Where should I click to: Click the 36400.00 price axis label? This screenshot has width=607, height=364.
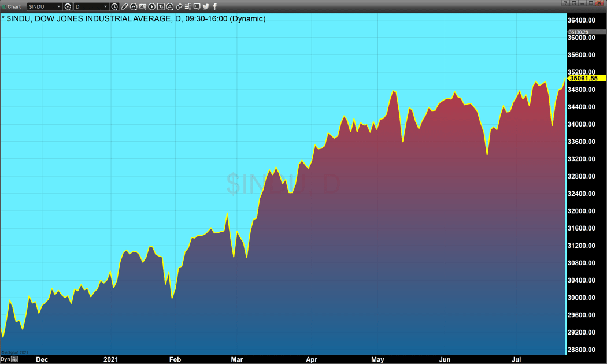(x=581, y=20)
